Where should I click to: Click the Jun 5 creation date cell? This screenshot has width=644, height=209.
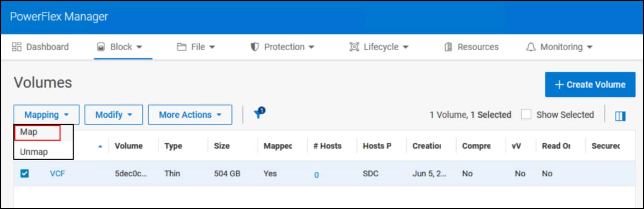[x=429, y=173]
